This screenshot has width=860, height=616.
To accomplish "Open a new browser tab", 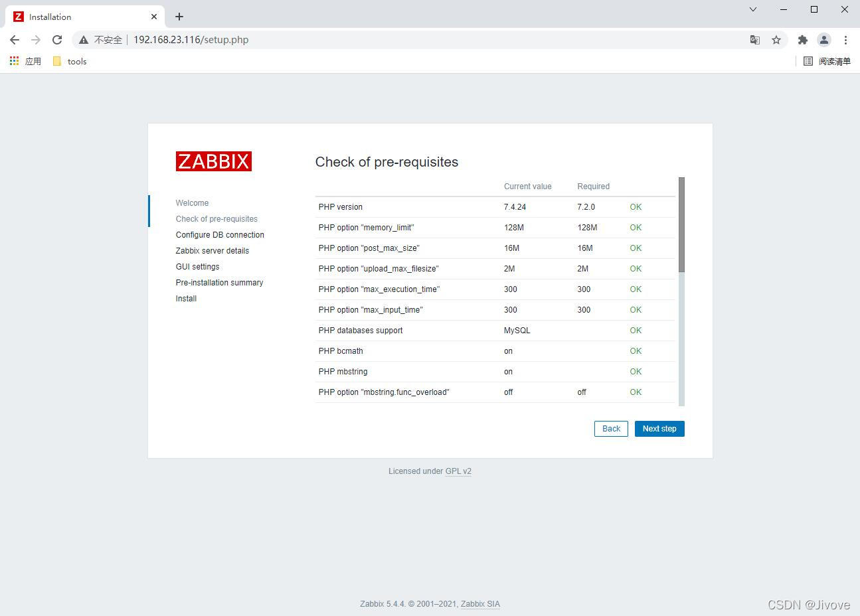I will (x=179, y=17).
